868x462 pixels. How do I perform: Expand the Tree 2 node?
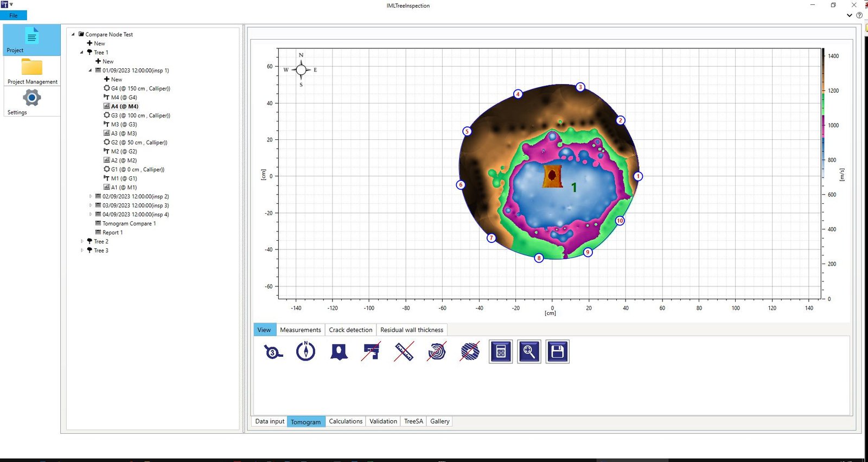pyautogui.click(x=82, y=241)
